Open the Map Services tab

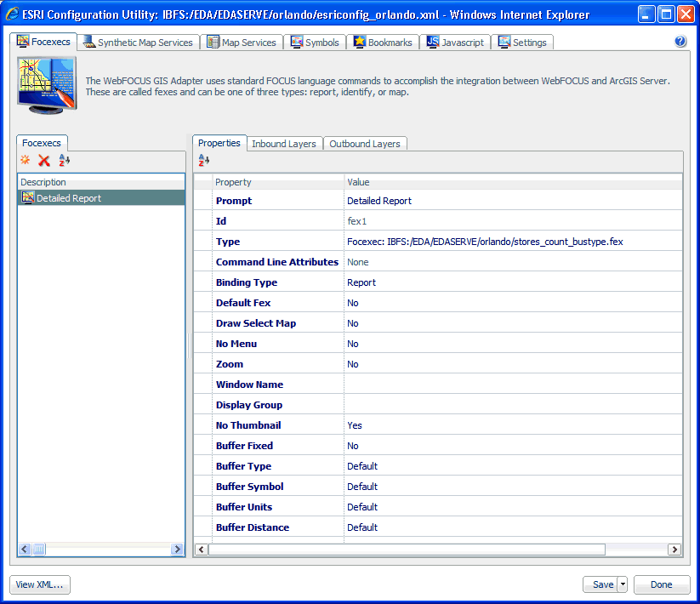coord(242,43)
